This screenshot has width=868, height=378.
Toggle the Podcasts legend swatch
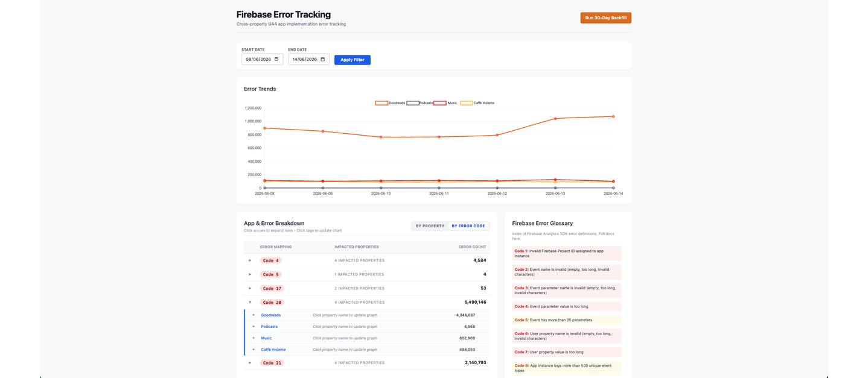pos(413,103)
